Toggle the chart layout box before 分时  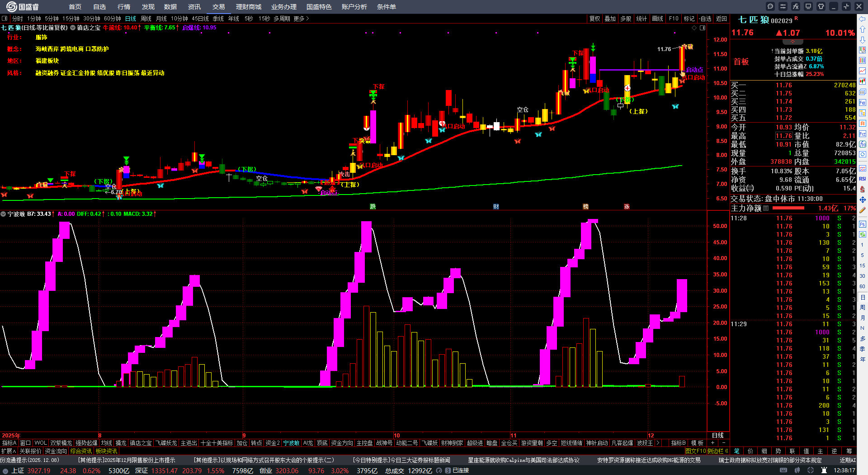click(5, 19)
